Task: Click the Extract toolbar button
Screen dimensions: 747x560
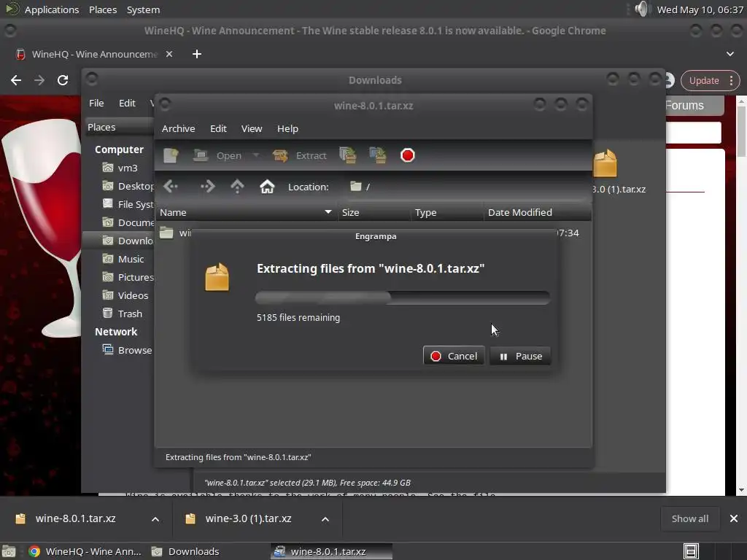Action: 300,156
